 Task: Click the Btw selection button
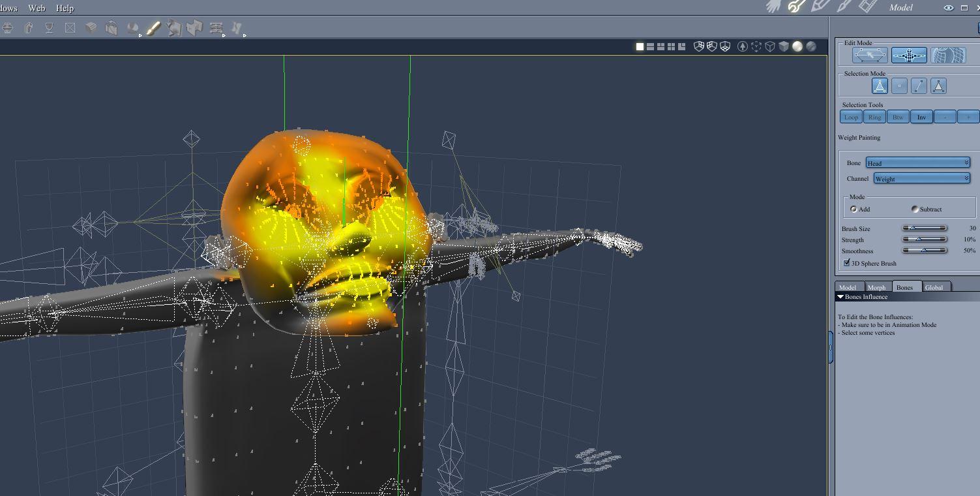(x=898, y=117)
